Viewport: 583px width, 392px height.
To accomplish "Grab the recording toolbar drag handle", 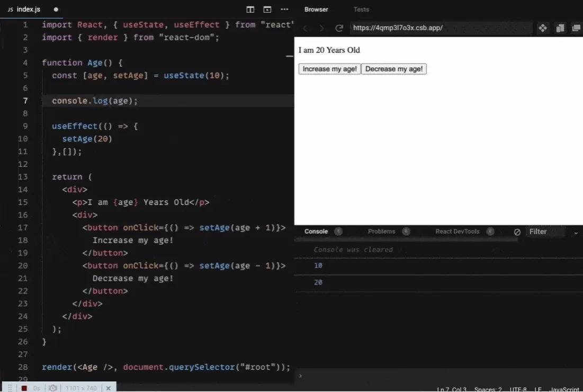I will [10, 388].
